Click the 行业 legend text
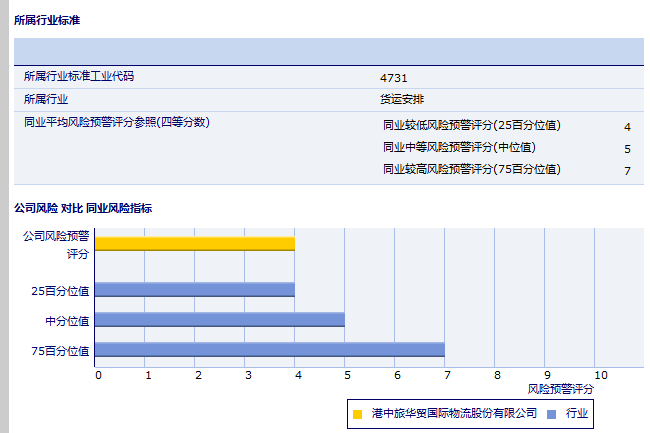The width and height of the screenshot is (650, 433). 577,413
